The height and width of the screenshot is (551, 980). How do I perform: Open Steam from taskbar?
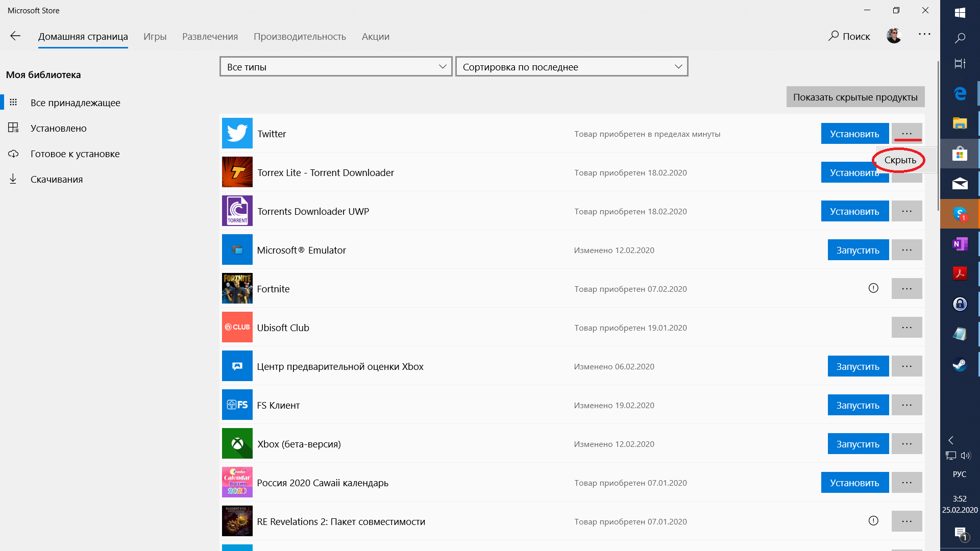point(960,365)
